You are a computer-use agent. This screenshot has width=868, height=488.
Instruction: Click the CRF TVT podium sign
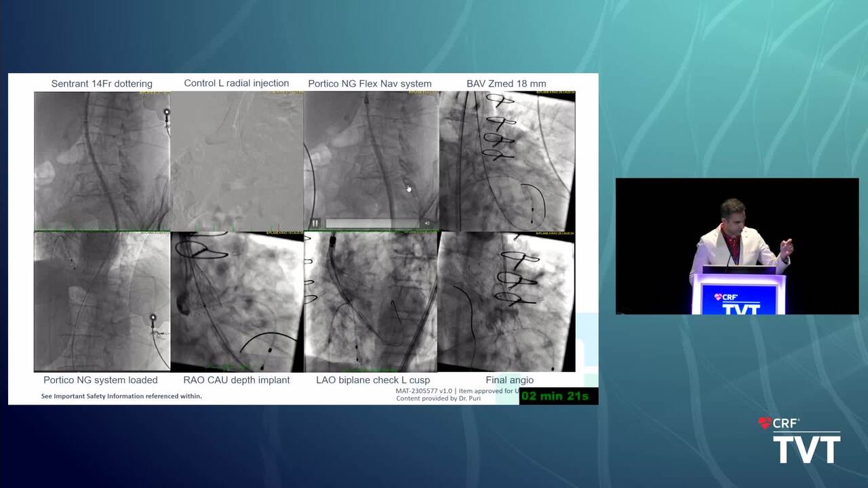point(738,300)
